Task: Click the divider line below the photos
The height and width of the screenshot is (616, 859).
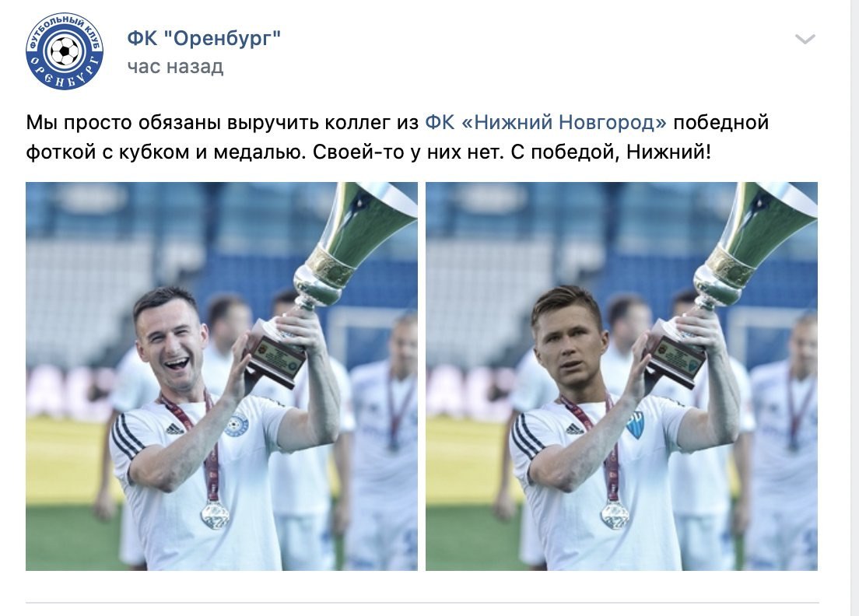Action: 422,603
